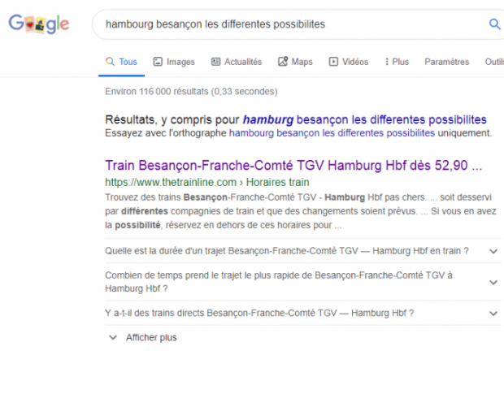Expand question about durée d'un trajet
Screen dimensions: 504x420
[302, 251]
